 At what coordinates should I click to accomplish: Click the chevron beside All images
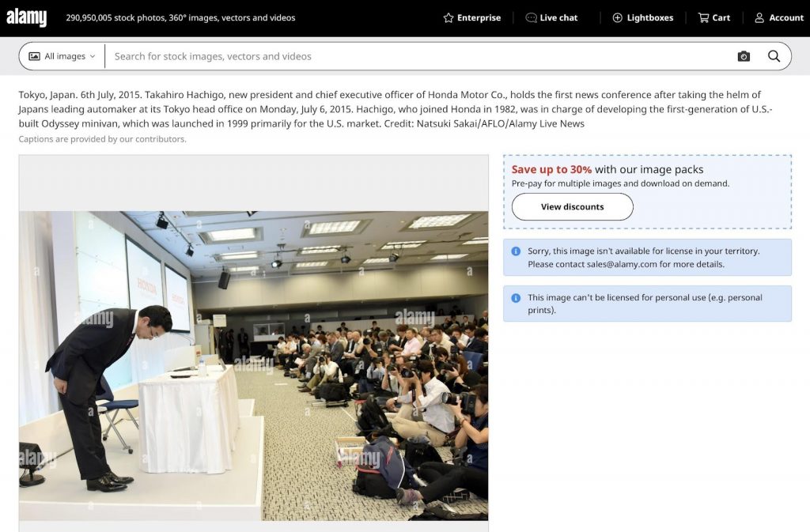tap(93, 56)
